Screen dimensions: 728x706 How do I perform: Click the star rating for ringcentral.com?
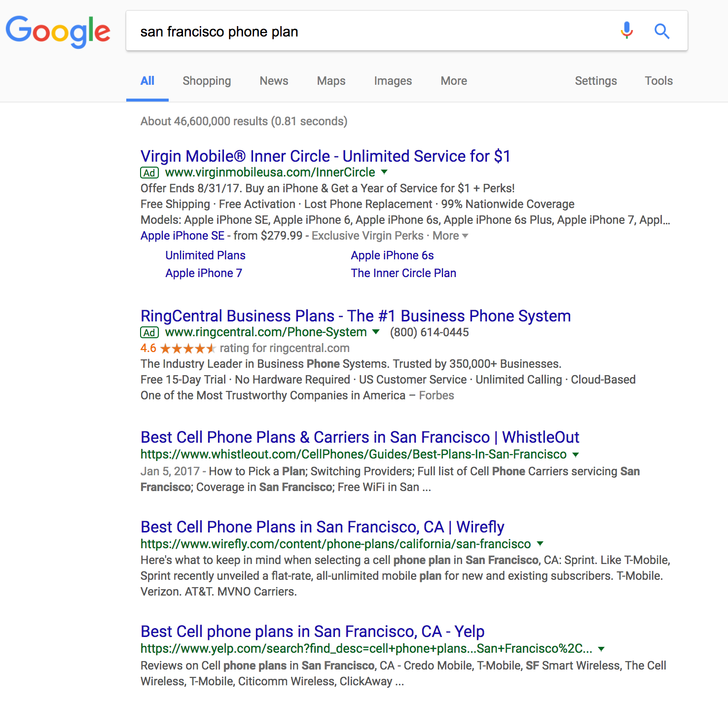click(188, 349)
